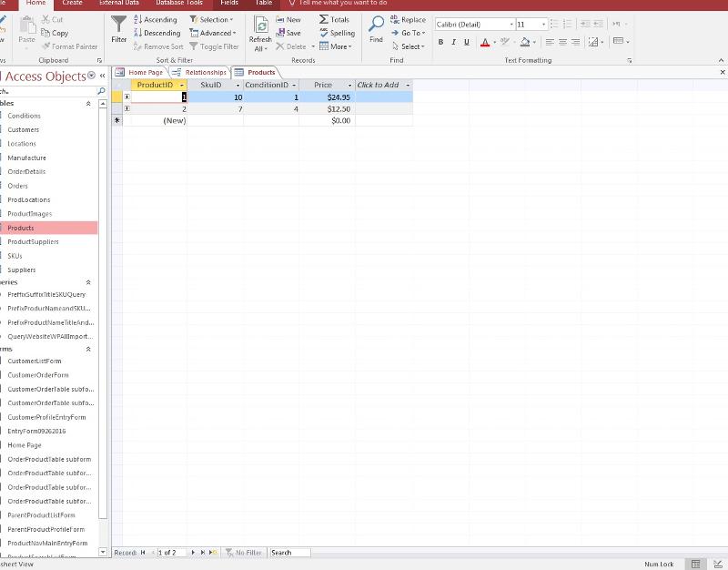728x570 pixels.
Task: Click the Copy icon
Action: tap(54, 33)
